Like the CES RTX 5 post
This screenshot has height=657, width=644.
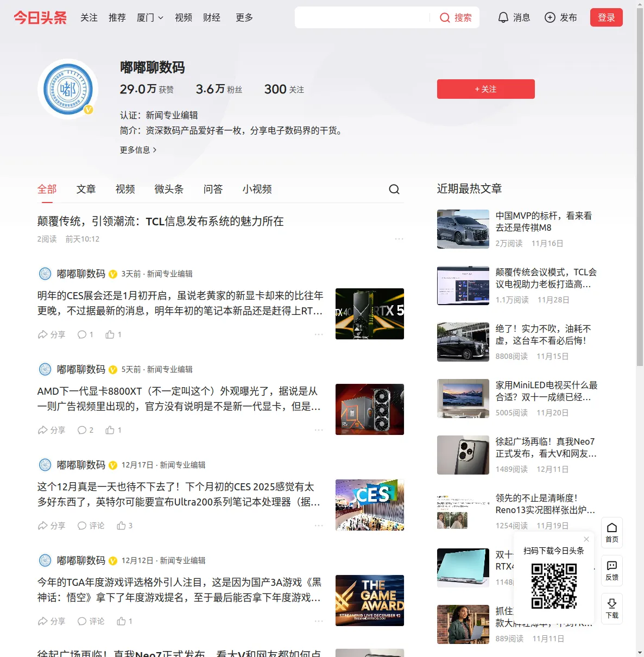coord(113,334)
